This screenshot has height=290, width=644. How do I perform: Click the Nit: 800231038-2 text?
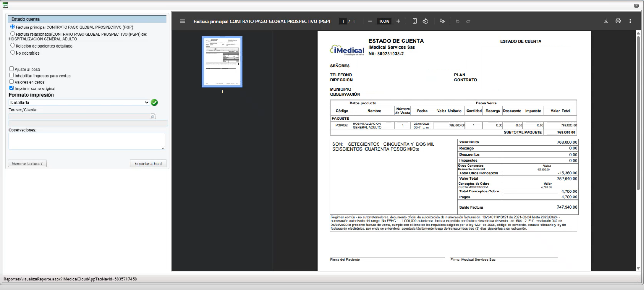pyautogui.click(x=386, y=54)
